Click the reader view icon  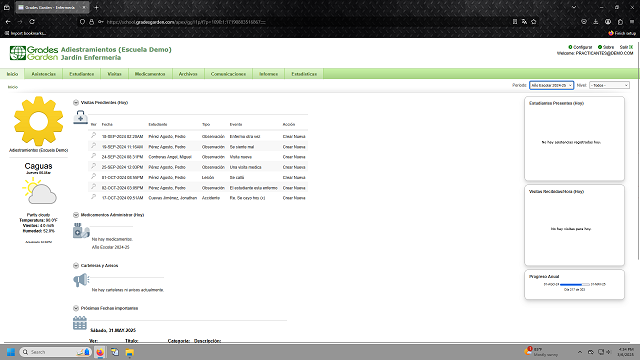click(x=515, y=22)
